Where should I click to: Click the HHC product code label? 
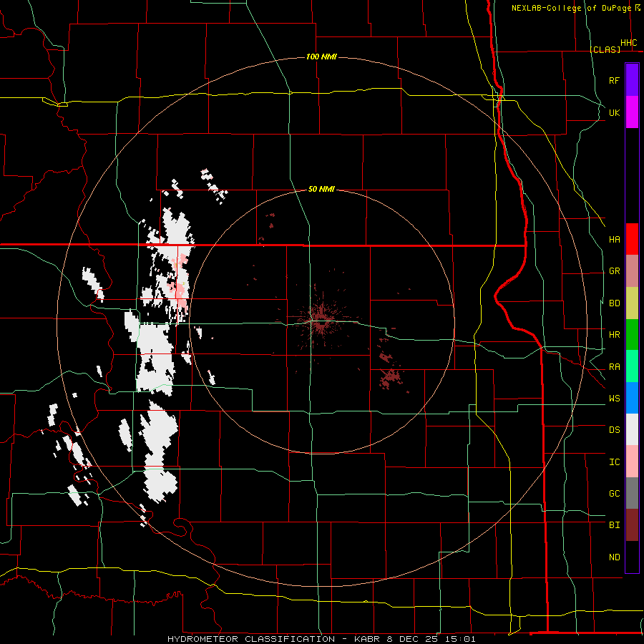(x=628, y=43)
